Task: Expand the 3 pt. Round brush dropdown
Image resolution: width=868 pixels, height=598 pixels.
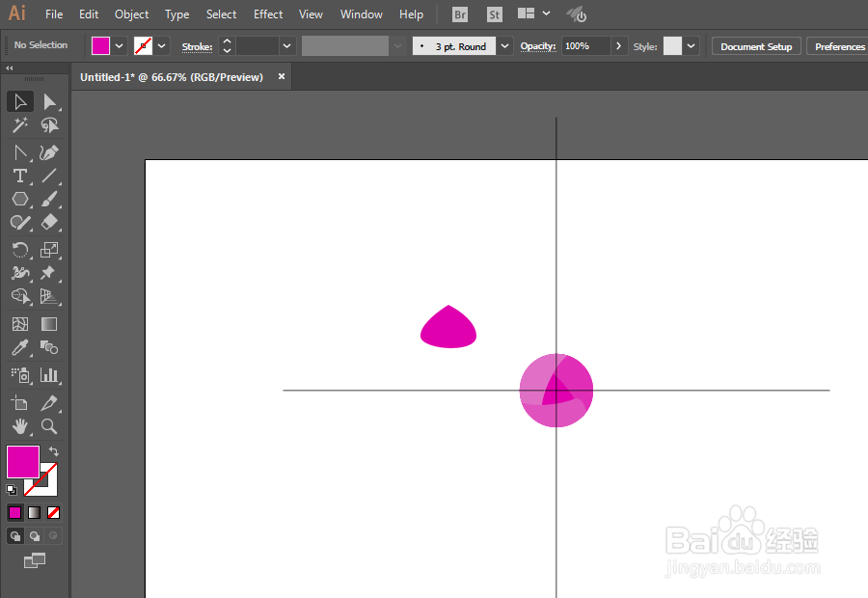Action: point(504,46)
